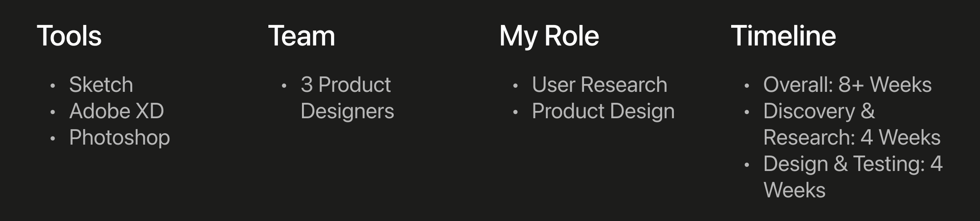Click the Photoshop text in Tools

(119, 138)
